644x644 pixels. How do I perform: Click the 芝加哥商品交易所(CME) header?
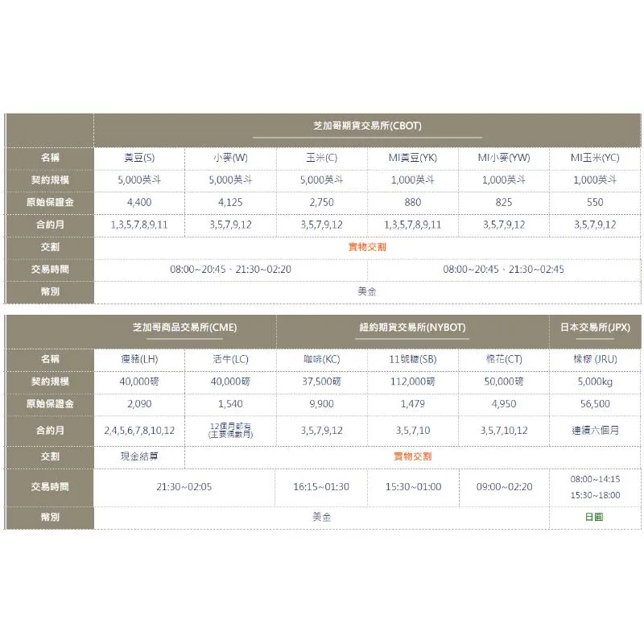coord(184,328)
